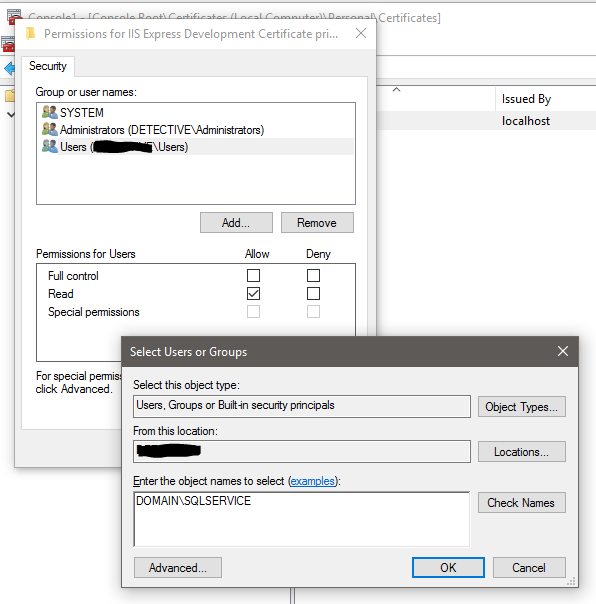Viewport: 596px width, 604px height.
Task: Switch to the Security tab
Action: pos(48,66)
